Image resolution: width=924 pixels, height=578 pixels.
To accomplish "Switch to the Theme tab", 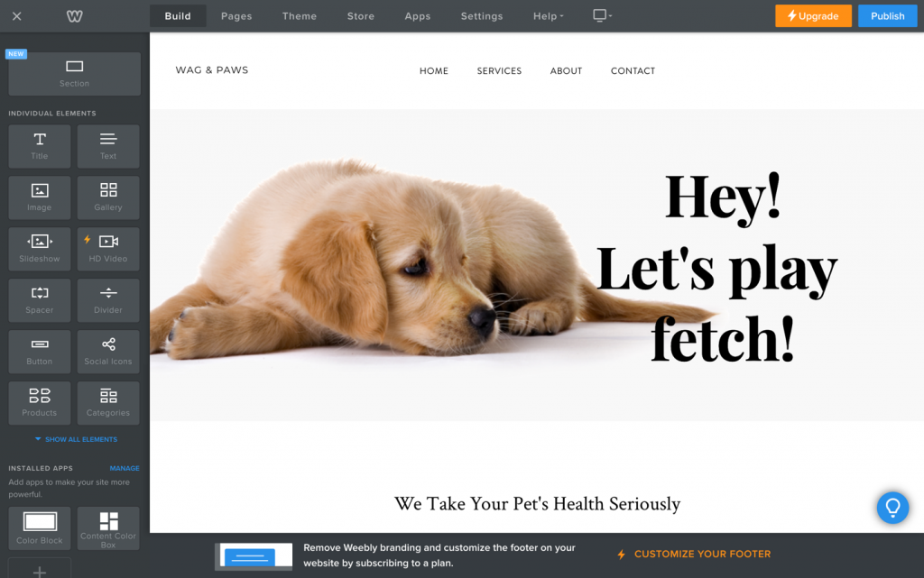I will pyautogui.click(x=299, y=16).
